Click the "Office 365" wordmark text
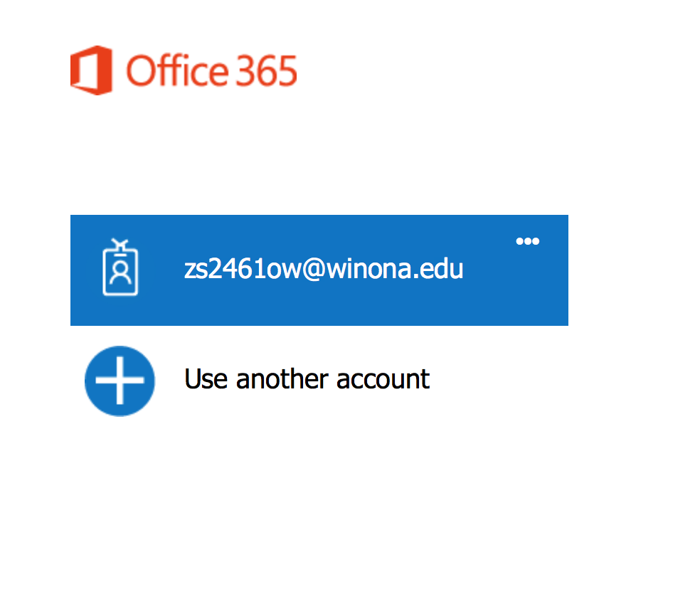 tap(211, 70)
